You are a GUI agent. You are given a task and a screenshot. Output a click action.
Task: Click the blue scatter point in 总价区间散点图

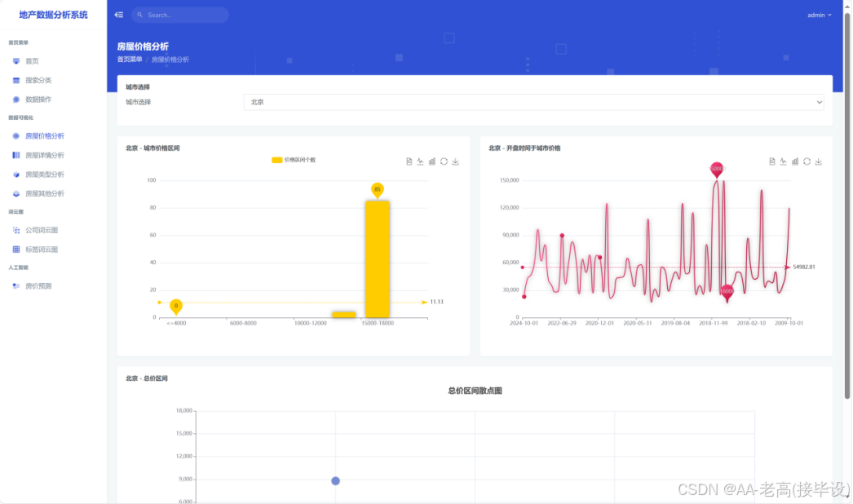(x=336, y=481)
